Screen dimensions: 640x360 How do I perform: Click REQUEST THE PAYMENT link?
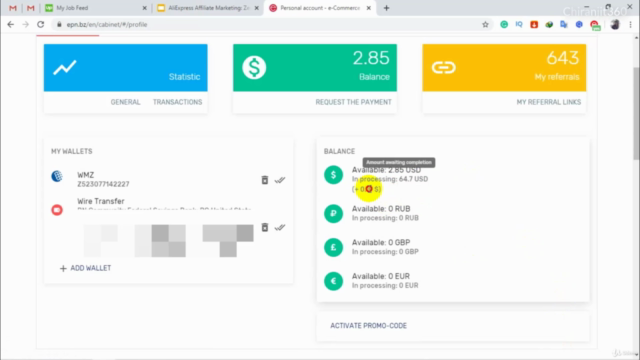353,102
